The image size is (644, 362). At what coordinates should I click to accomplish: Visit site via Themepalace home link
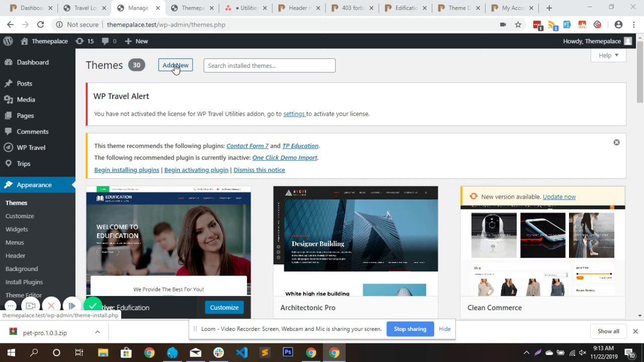pyautogui.click(x=44, y=41)
